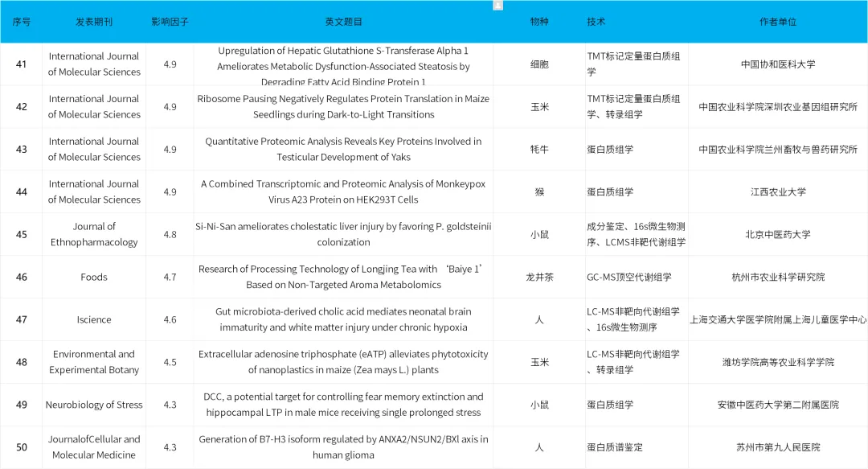Click the DCC fear memory extinction title
868x469 pixels.
343,405
